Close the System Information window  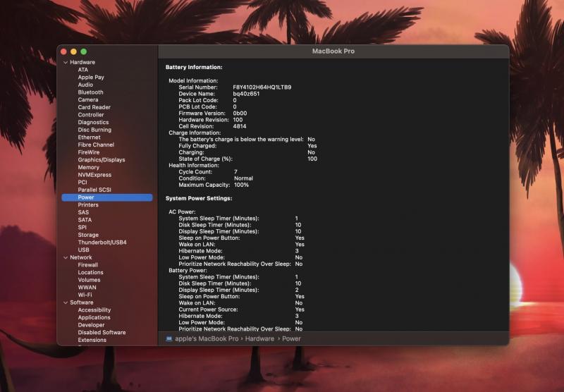pyautogui.click(x=63, y=51)
